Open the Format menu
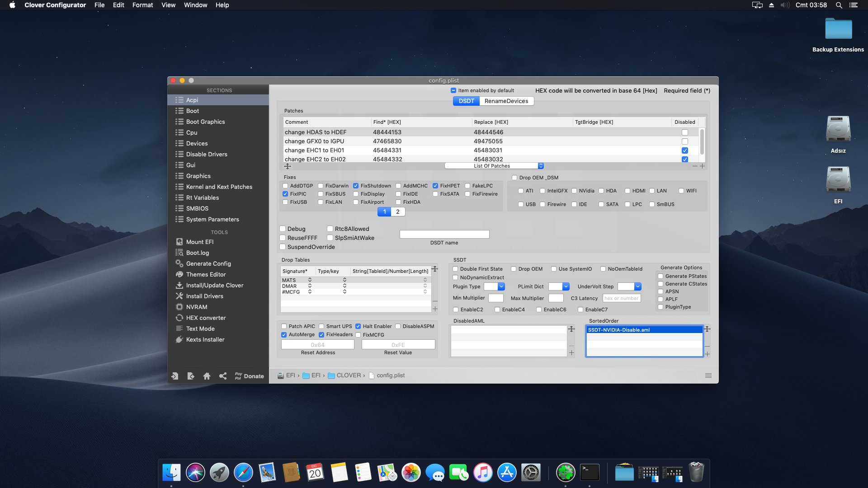Viewport: 868px width, 488px height. click(142, 5)
